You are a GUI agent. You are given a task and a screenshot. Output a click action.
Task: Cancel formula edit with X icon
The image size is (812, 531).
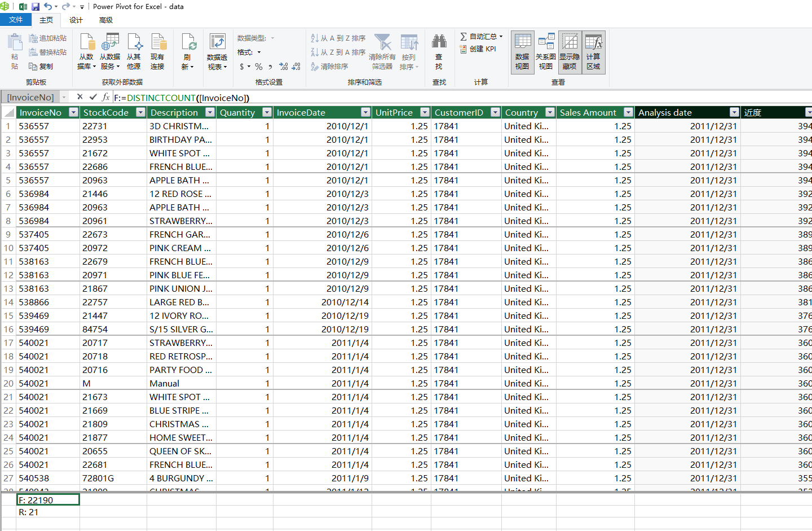click(x=80, y=97)
